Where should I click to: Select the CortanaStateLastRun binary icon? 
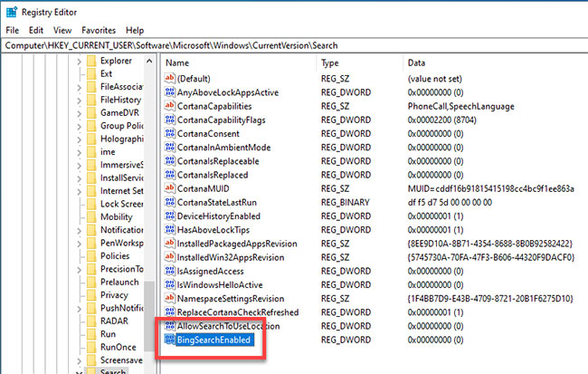tap(170, 202)
